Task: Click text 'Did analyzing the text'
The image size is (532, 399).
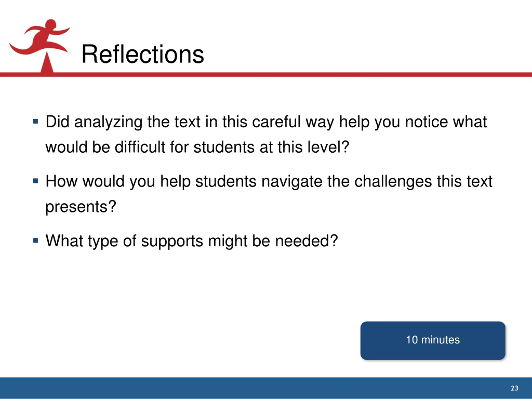Action: (123, 122)
